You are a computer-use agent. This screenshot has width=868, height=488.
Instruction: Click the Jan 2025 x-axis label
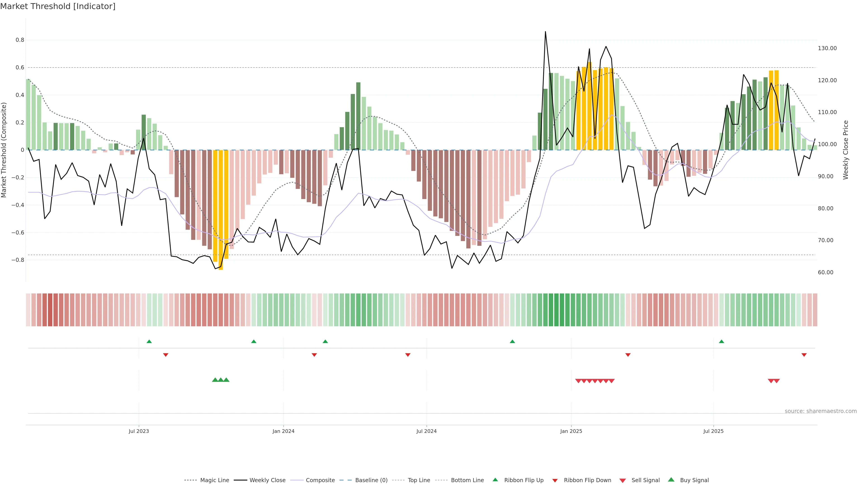(571, 431)
